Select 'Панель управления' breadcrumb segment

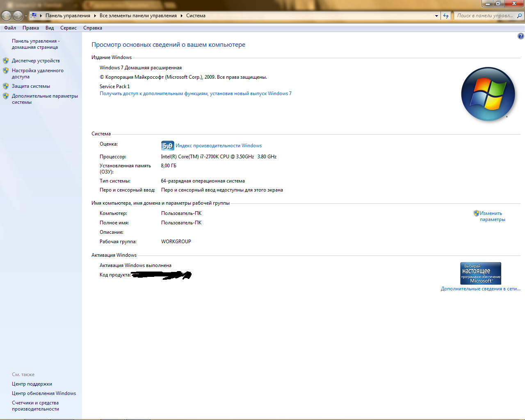[68, 16]
